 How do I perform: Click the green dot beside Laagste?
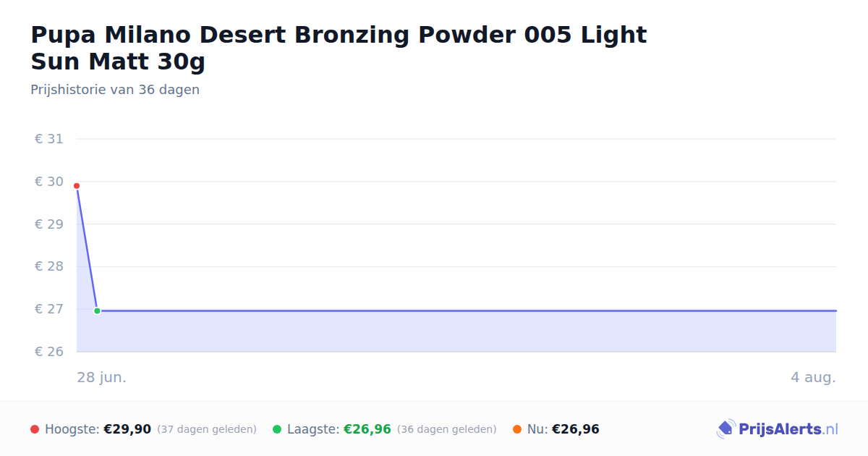(x=277, y=429)
